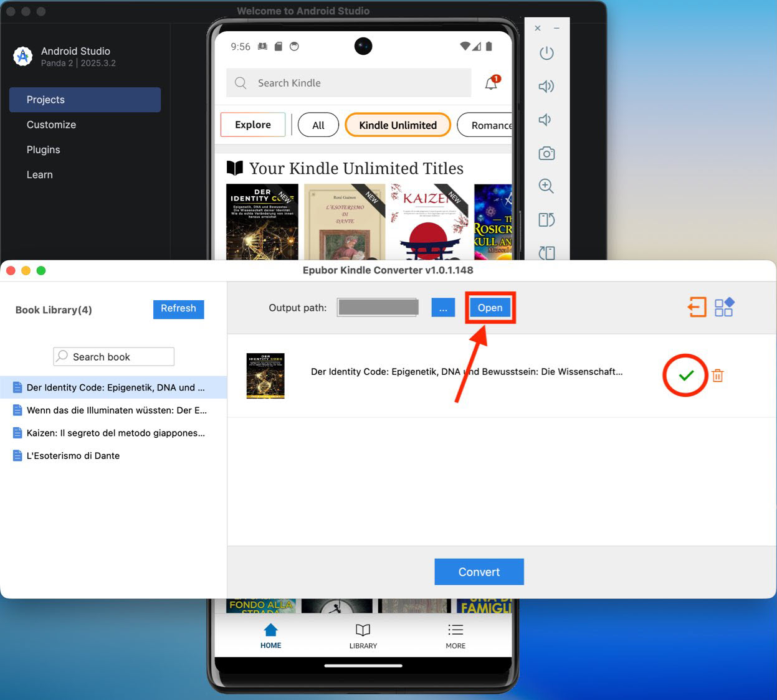The width and height of the screenshot is (777, 700).
Task: Select the Kindle Unlimited filter pill
Action: 398,125
